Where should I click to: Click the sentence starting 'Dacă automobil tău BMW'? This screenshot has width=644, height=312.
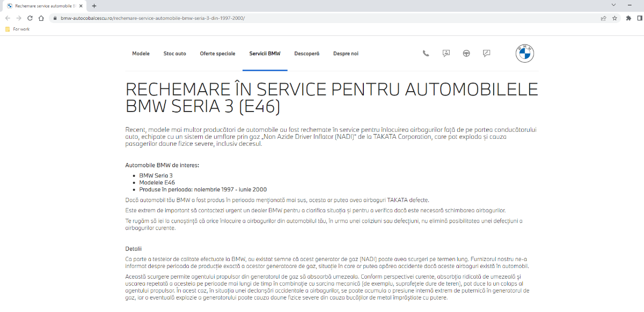tap(277, 200)
